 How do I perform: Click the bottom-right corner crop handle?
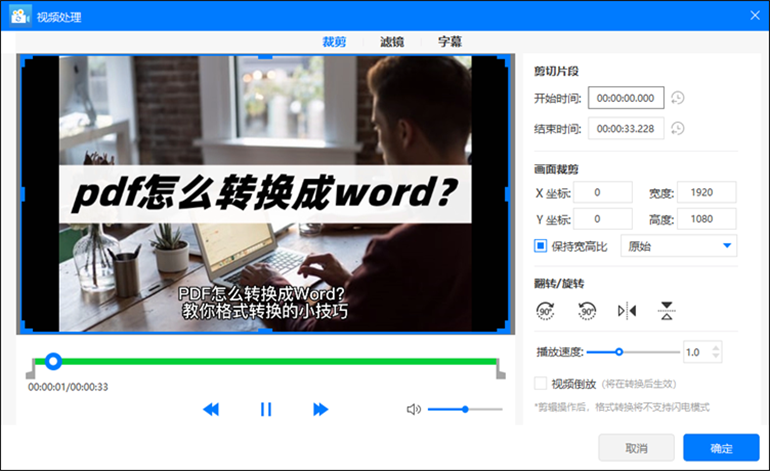(x=503, y=327)
